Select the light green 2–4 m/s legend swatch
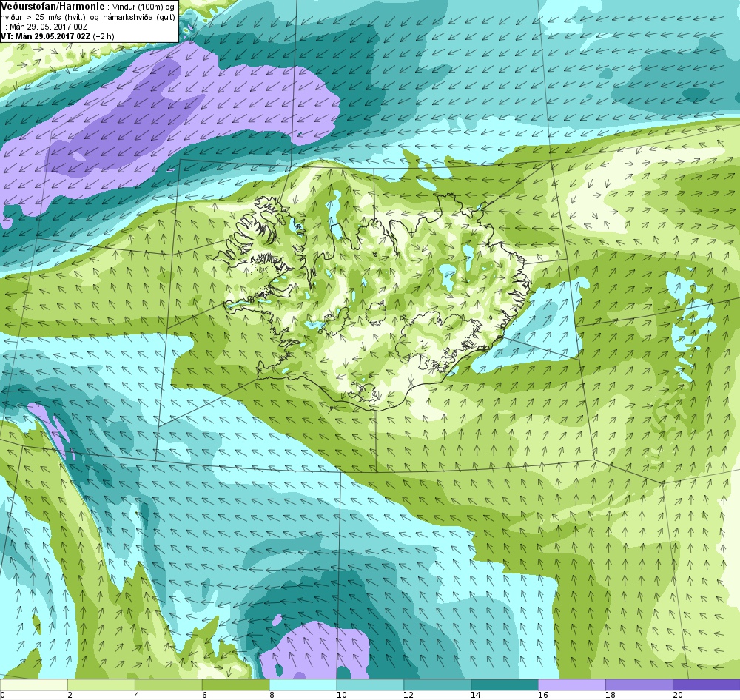This screenshot has height=700, width=740. (101, 684)
